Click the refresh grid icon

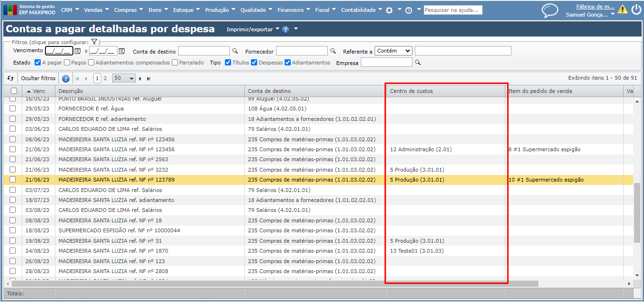[x=10, y=78]
